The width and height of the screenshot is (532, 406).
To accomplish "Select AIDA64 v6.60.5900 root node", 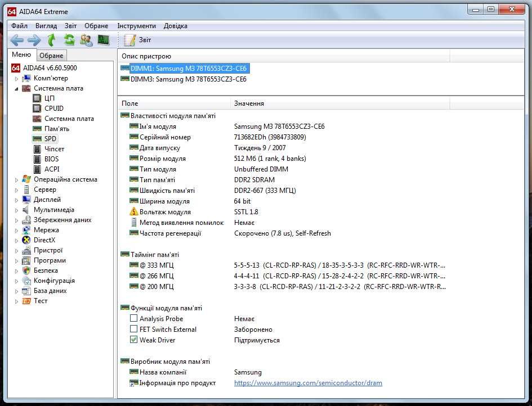I will 50,68.
